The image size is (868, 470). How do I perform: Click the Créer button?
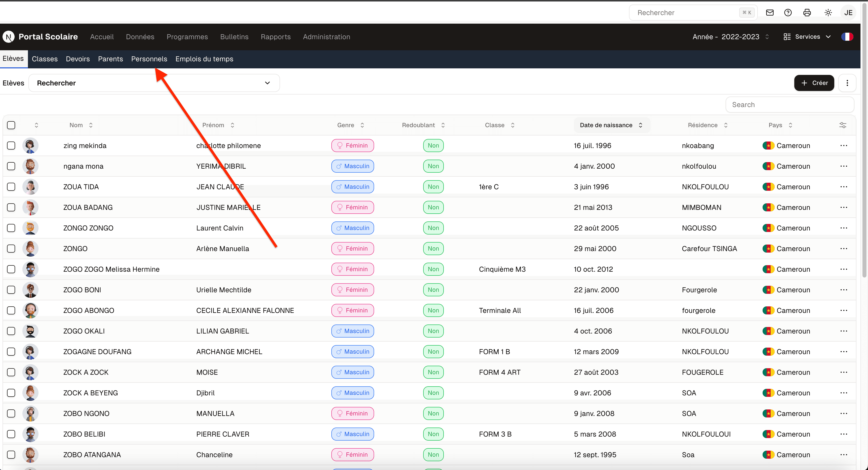click(x=814, y=83)
